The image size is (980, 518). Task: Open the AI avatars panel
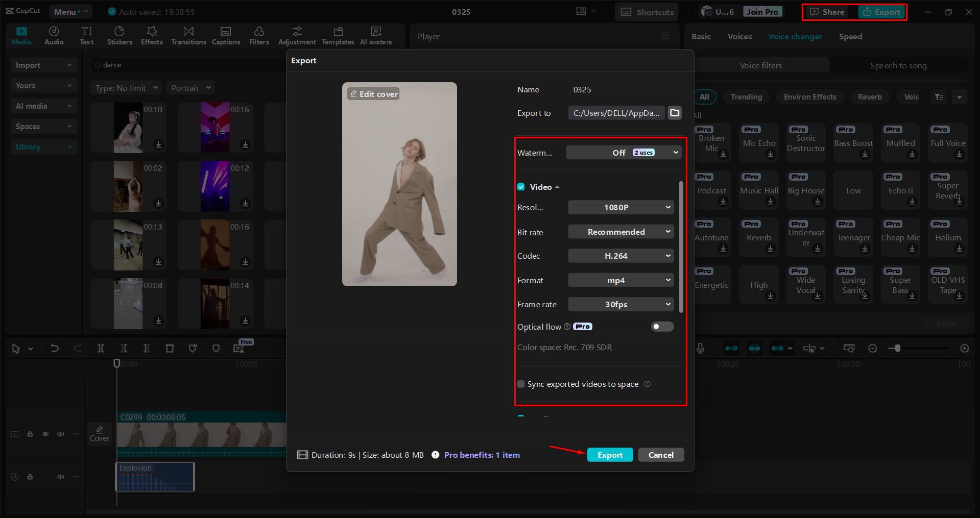[375, 35]
